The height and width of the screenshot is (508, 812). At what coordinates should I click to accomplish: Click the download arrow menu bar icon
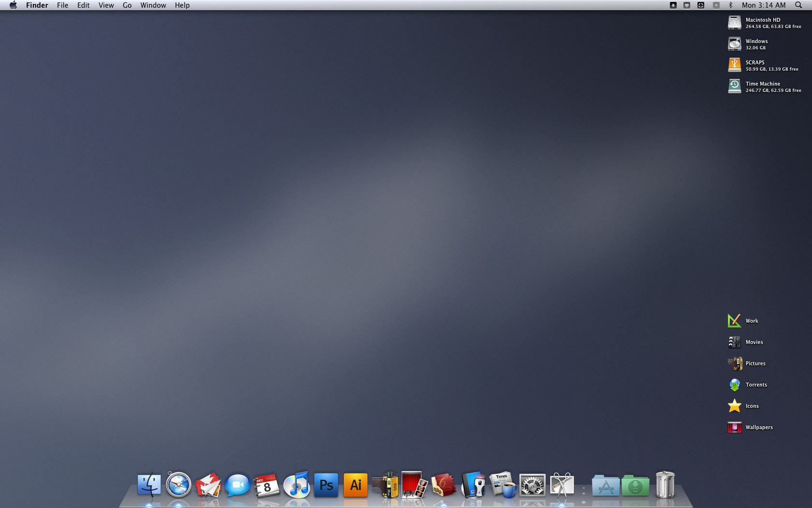(x=673, y=5)
